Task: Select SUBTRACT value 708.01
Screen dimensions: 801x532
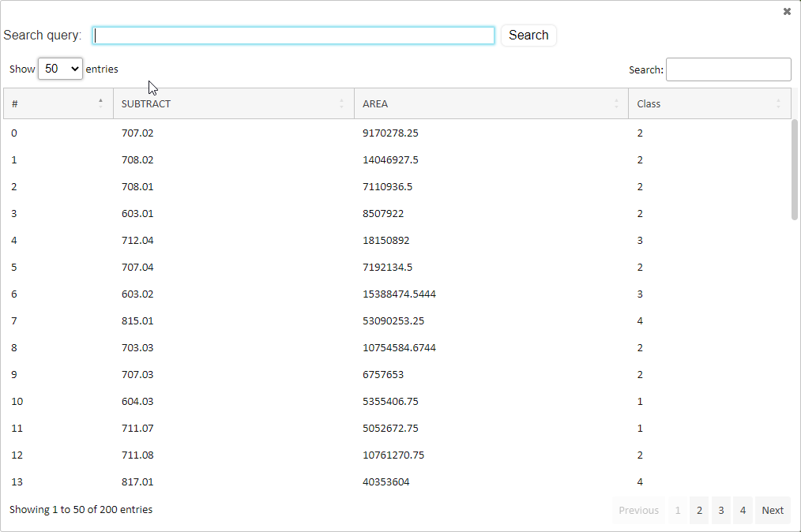Action: 137,187
